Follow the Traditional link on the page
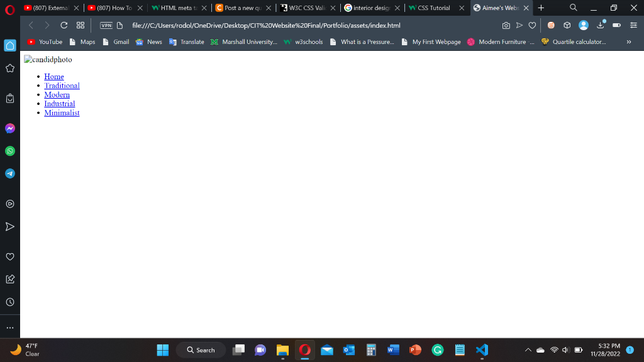Screen dimensions: 644x362 click(62, 85)
